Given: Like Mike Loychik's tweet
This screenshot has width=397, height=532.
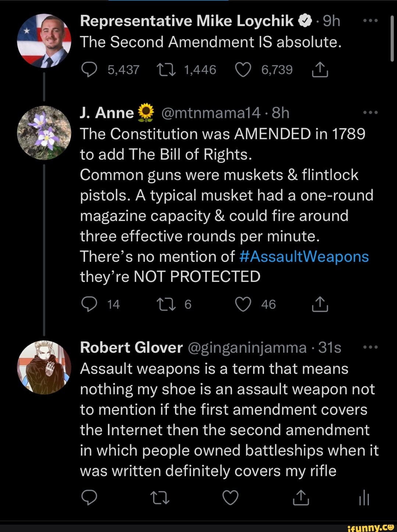Looking at the screenshot, I should click(243, 69).
